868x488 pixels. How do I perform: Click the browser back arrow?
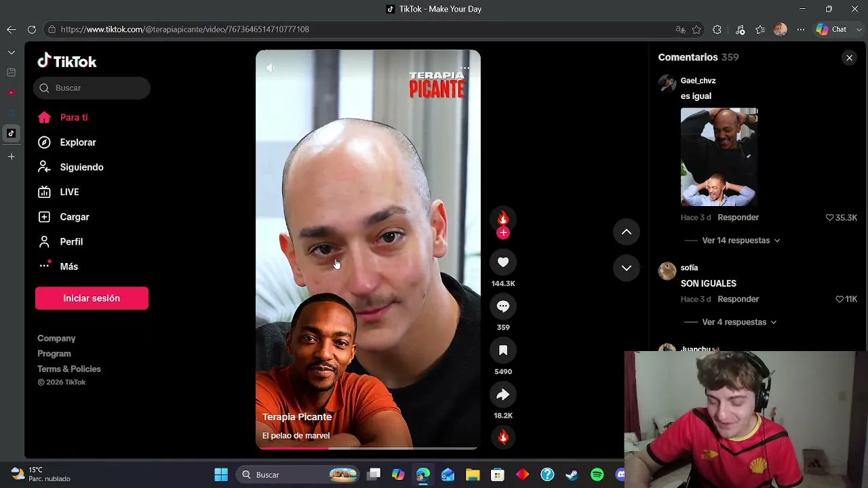(x=11, y=29)
